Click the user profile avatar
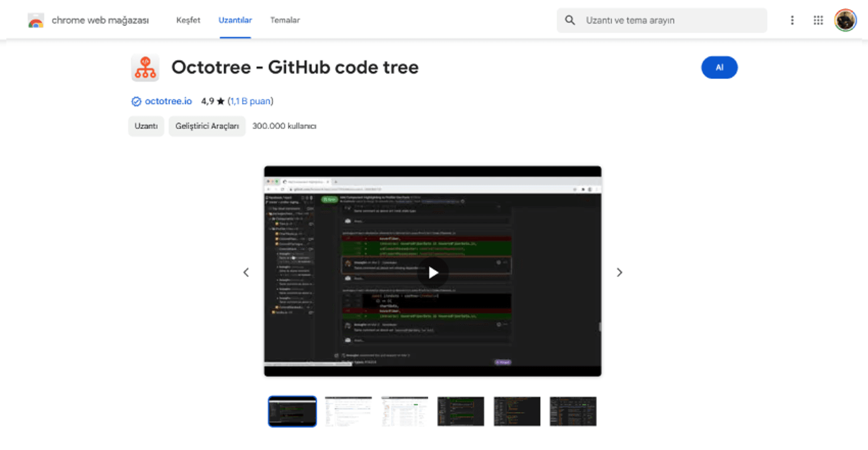Image resolution: width=868 pixels, height=450 pixels. (845, 20)
